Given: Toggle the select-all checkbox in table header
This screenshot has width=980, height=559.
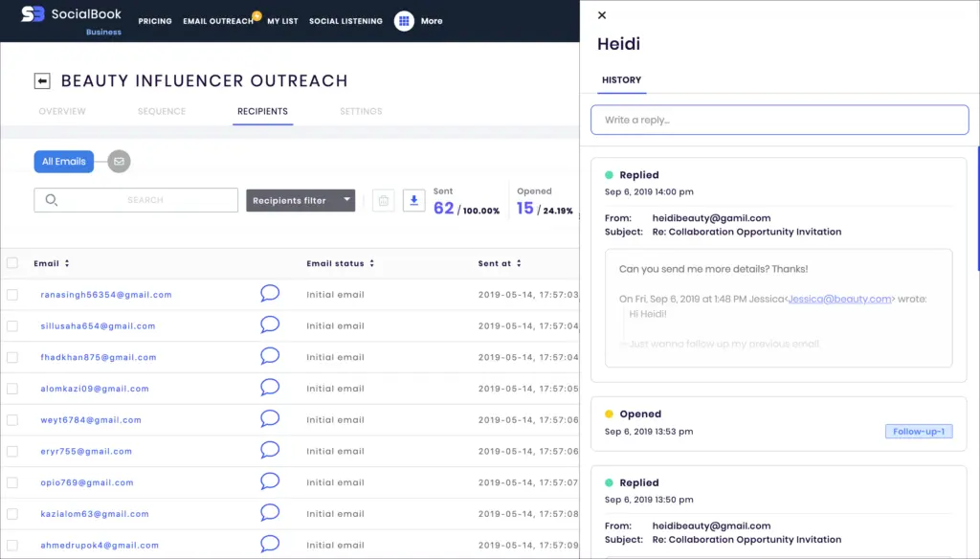Looking at the screenshot, I should 12,263.
